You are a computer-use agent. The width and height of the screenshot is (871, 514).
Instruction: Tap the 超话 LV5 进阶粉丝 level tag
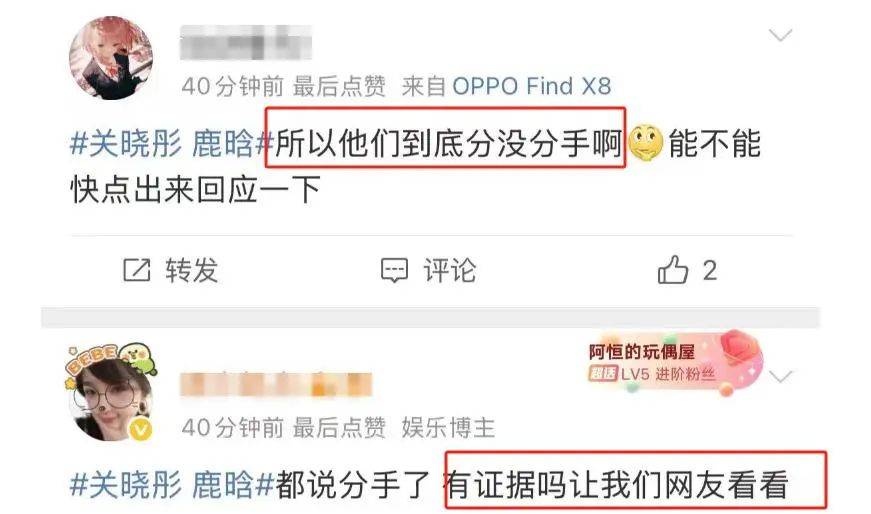(x=652, y=374)
